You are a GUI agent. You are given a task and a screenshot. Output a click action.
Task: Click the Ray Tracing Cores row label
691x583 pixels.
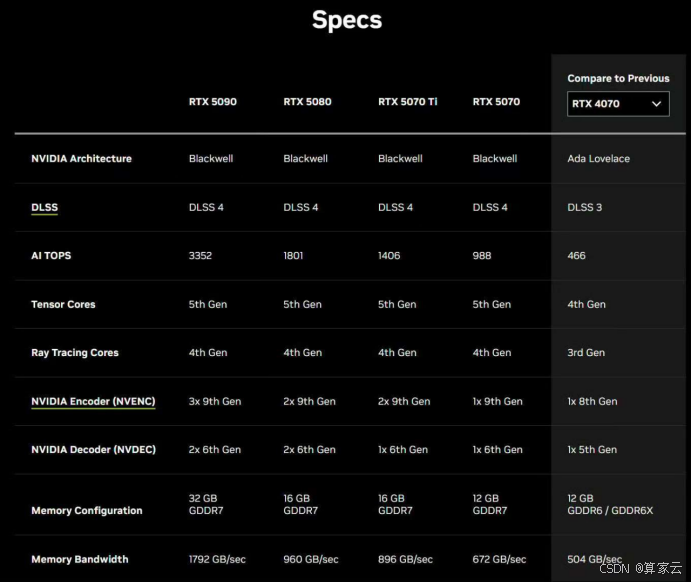tap(75, 353)
